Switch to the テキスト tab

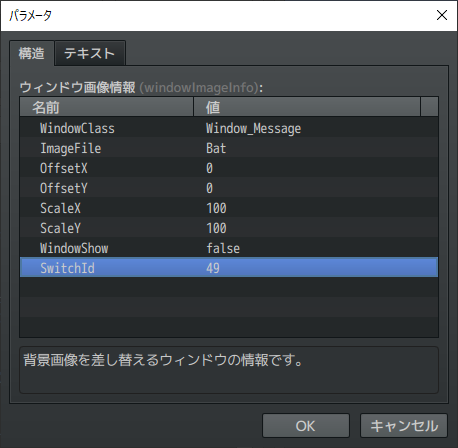point(90,53)
